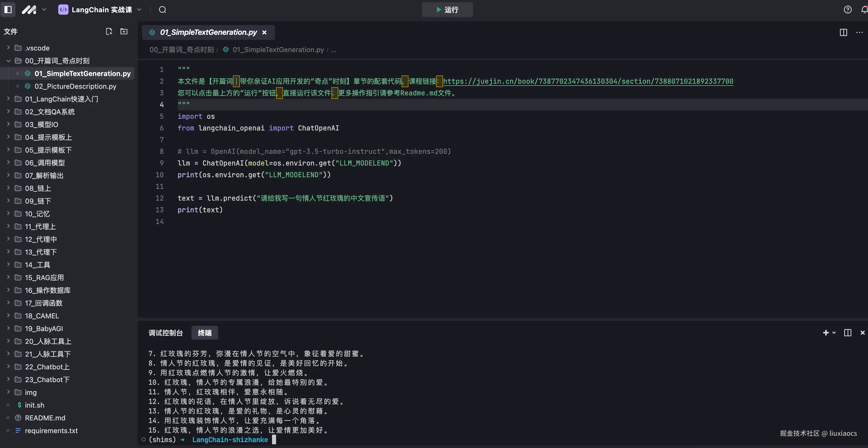
Task: Open 02_PictureDescription.py in the file tree
Action: click(x=75, y=86)
